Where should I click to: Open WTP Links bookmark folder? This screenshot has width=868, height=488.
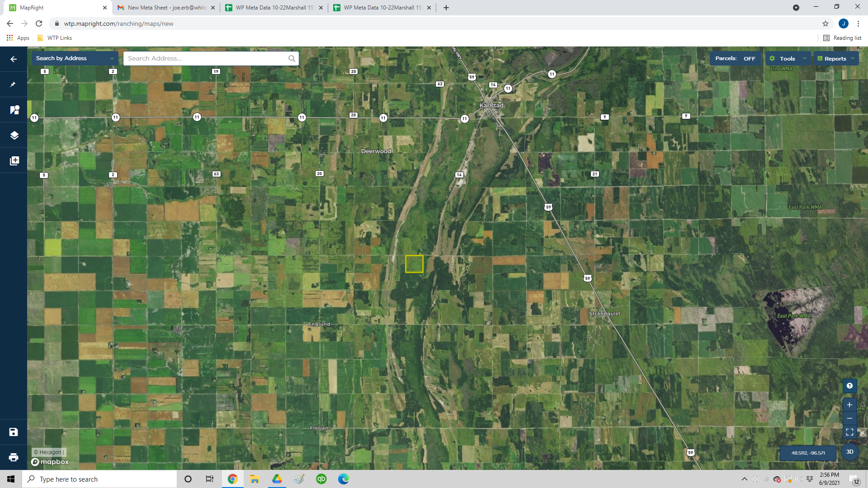55,38
